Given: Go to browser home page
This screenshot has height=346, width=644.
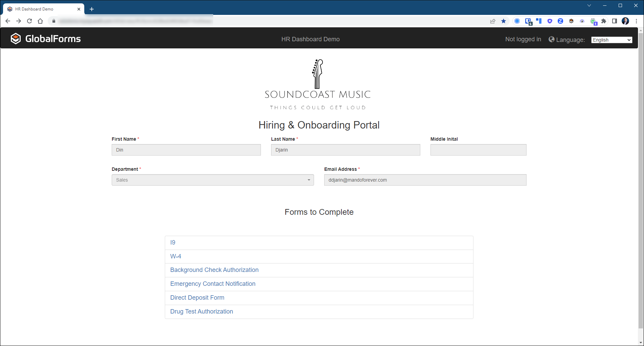Looking at the screenshot, I should point(40,21).
